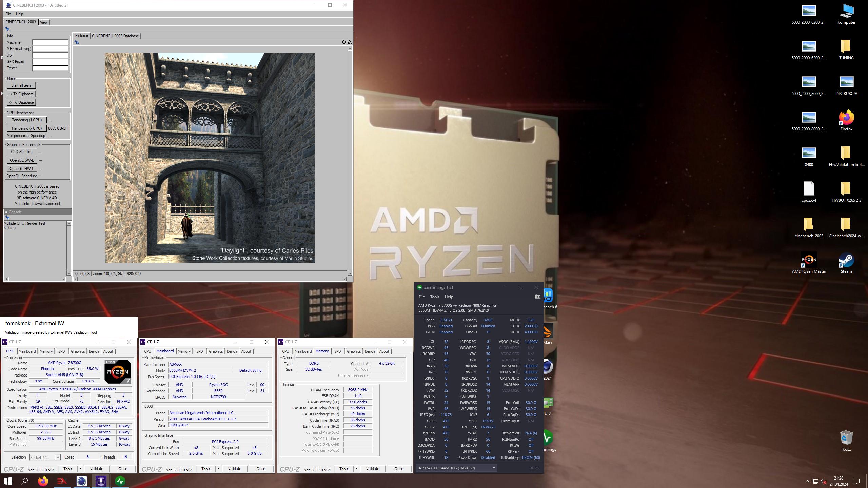Screen dimensions: 868x488
Task: Click Validate in CPU-Z CPU window
Action: [x=97, y=469]
